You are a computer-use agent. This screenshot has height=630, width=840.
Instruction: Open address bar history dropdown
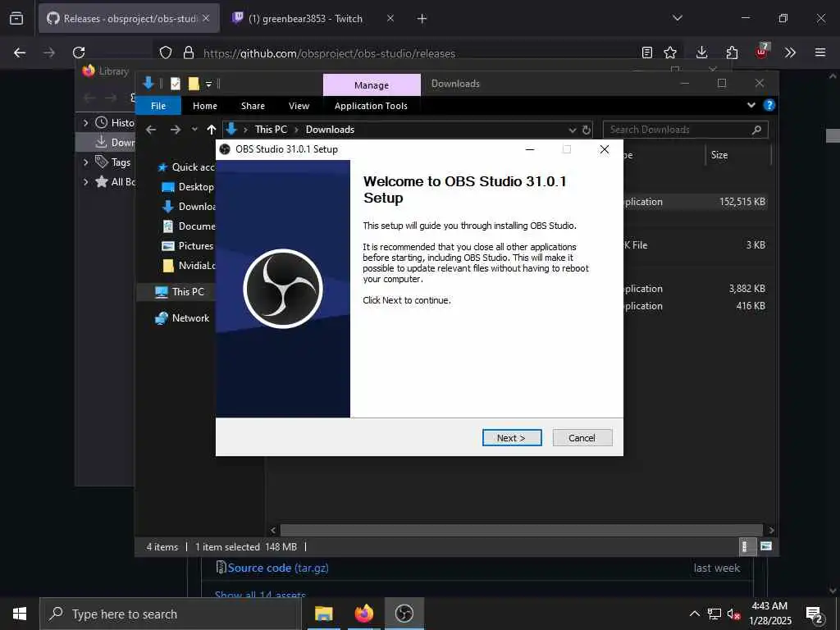tap(572, 130)
